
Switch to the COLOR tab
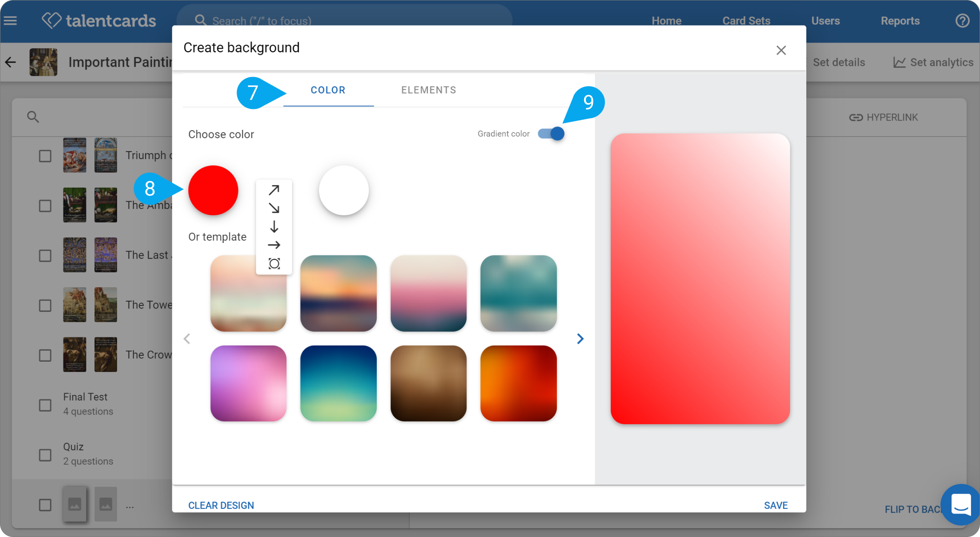328,90
